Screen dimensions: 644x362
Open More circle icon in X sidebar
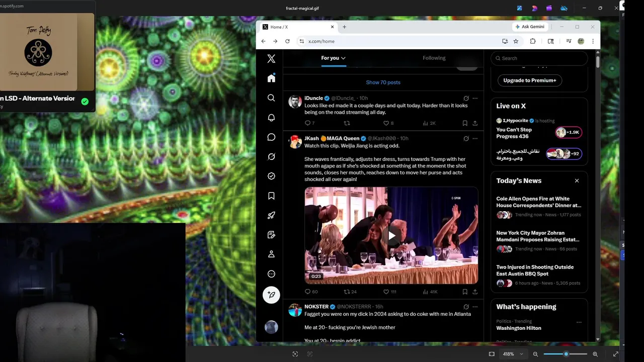(x=271, y=274)
